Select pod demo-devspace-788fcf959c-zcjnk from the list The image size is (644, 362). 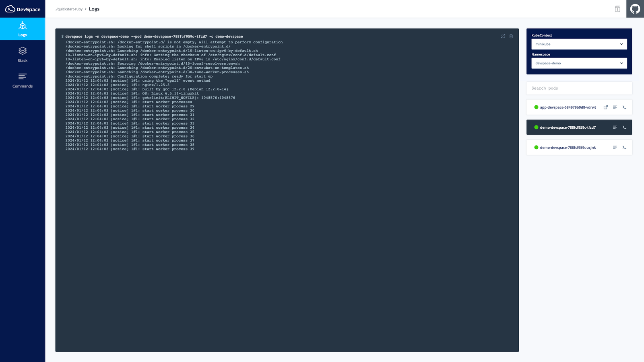[568, 147]
